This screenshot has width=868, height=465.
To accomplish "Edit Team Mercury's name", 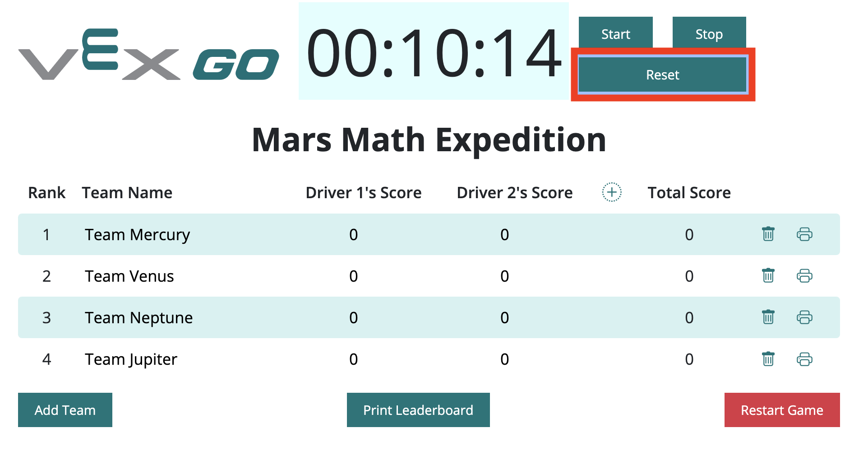I will tap(137, 234).
